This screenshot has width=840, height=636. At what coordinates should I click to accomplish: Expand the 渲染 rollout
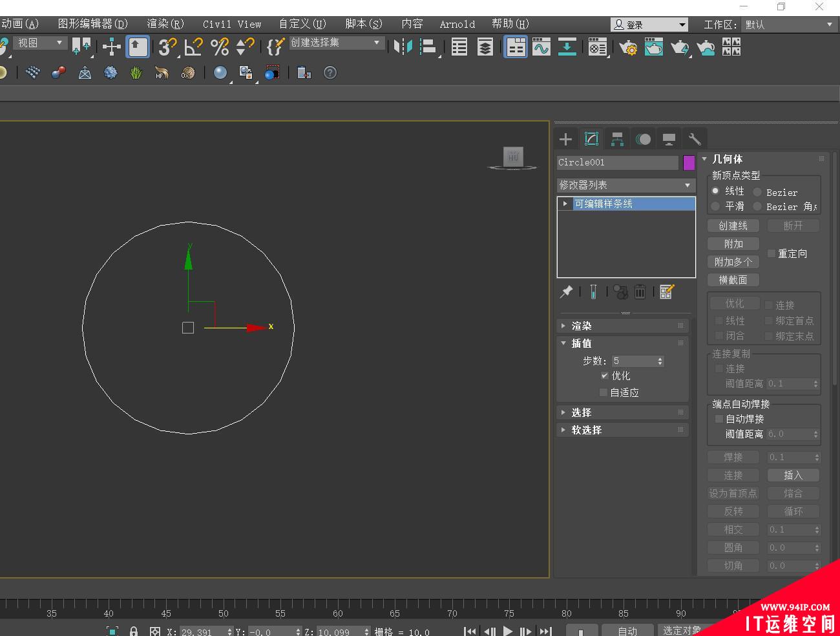tap(623, 326)
